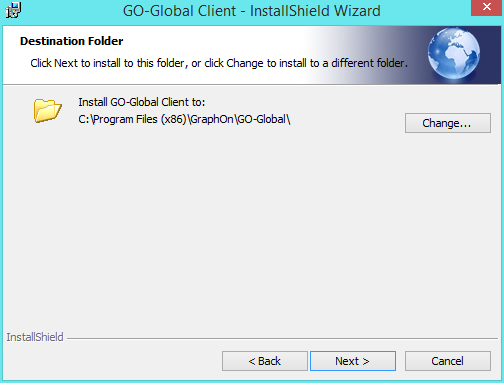The image size is (504, 383).
Task: Close the InstallShield Wizard with the red X
Action: coord(487,7)
